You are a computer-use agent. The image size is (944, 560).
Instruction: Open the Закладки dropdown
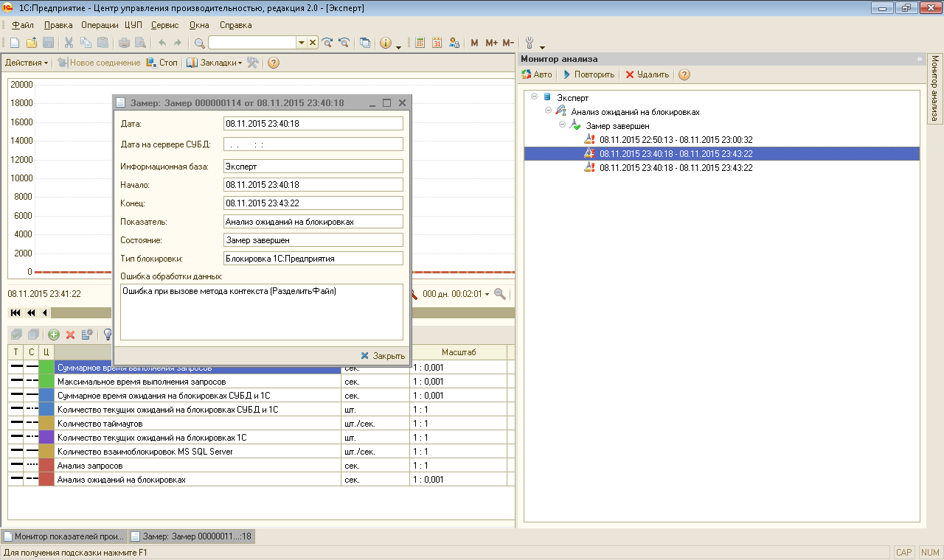pos(214,63)
